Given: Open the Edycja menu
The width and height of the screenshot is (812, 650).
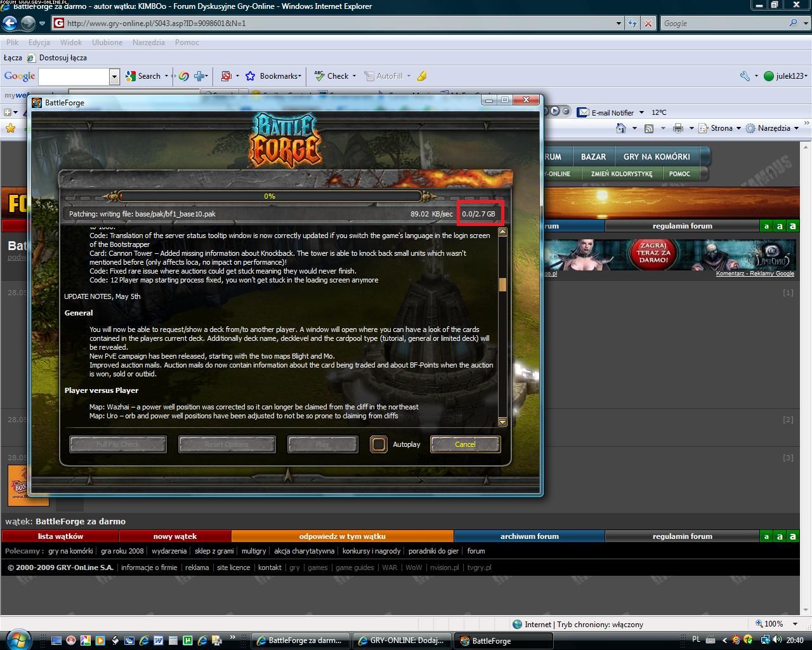Looking at the screenshot, I should 39,43.
